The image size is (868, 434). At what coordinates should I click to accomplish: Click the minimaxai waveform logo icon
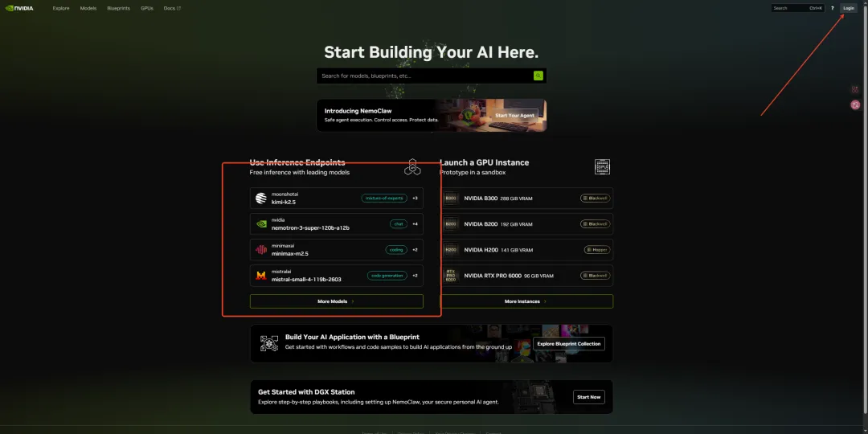point(260,250)
